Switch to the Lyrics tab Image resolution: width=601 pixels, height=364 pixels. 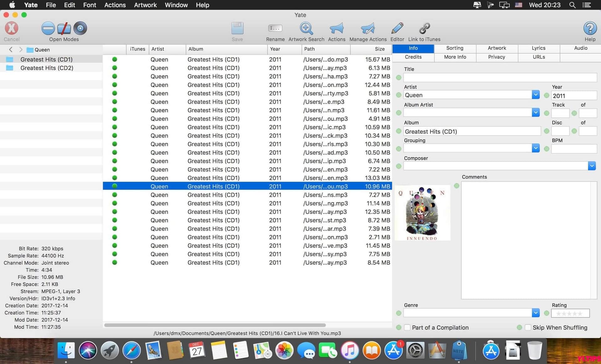538,48
